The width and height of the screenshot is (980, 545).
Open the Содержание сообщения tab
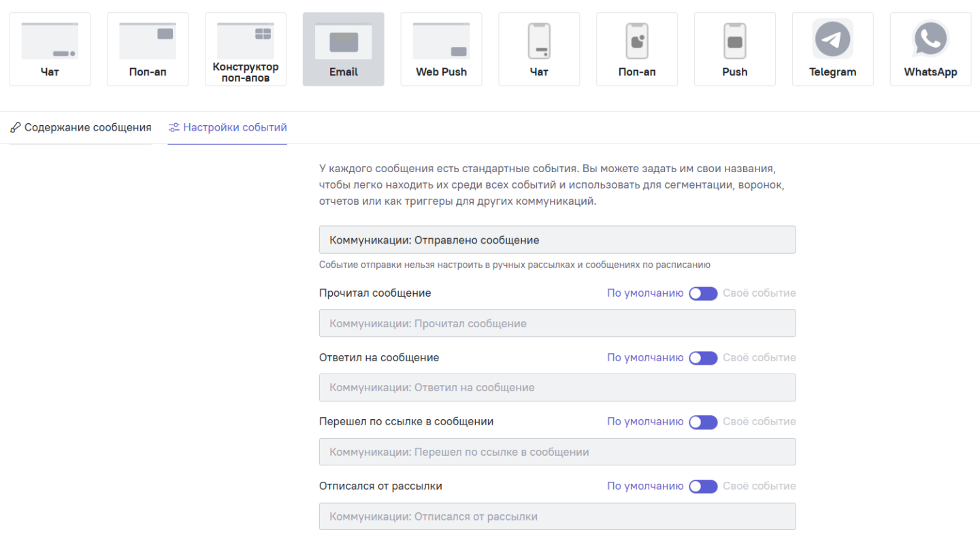point(81,127)
